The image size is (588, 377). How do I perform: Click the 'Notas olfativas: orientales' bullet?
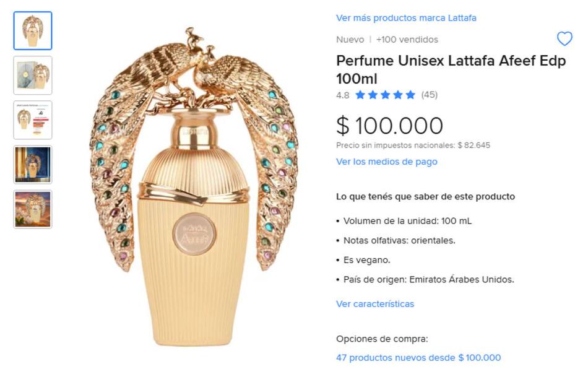(x=396, y=240)
